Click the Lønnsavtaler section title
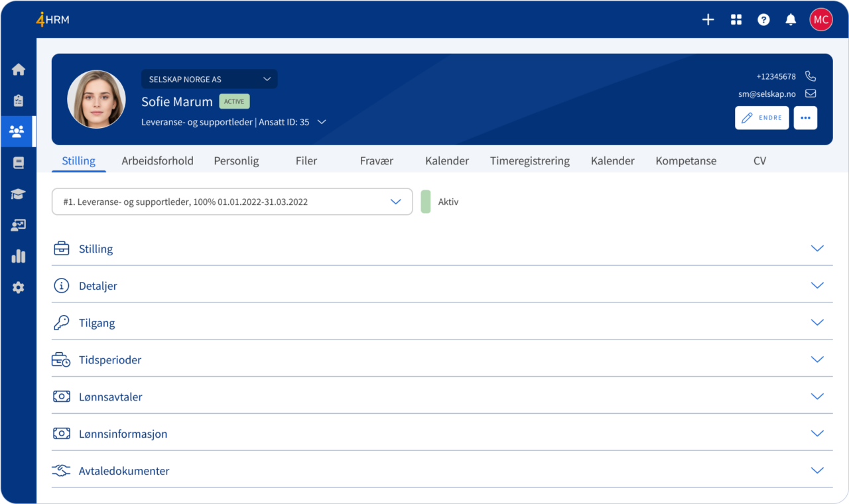Screen dimensions: 849x504 coord(111,397)
